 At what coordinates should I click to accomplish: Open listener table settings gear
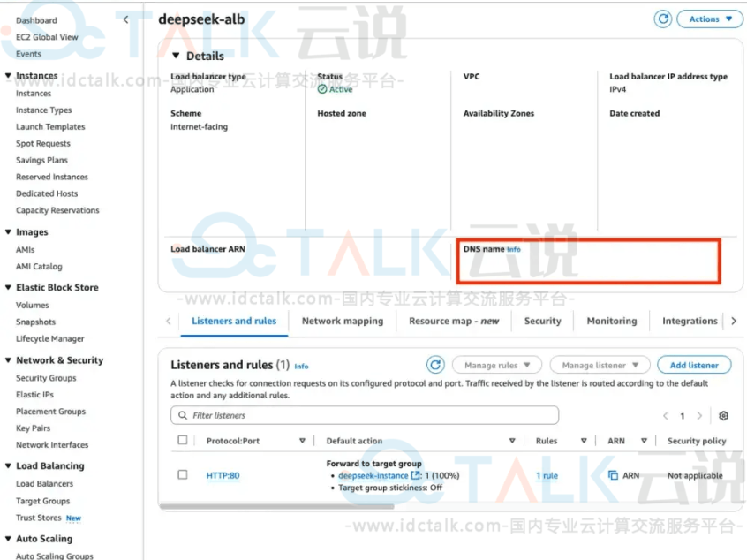pyautogui.click(x=723, y=416)
